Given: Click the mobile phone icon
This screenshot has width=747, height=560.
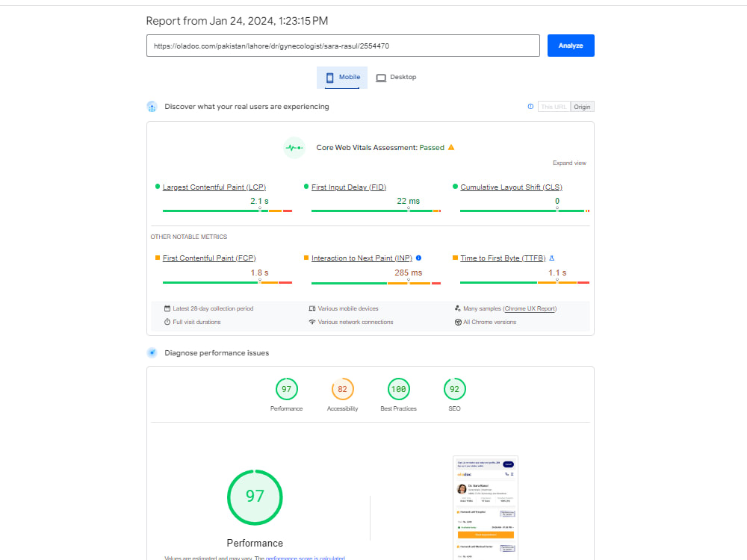Looking at the screenshot, I should pos(329,78).
